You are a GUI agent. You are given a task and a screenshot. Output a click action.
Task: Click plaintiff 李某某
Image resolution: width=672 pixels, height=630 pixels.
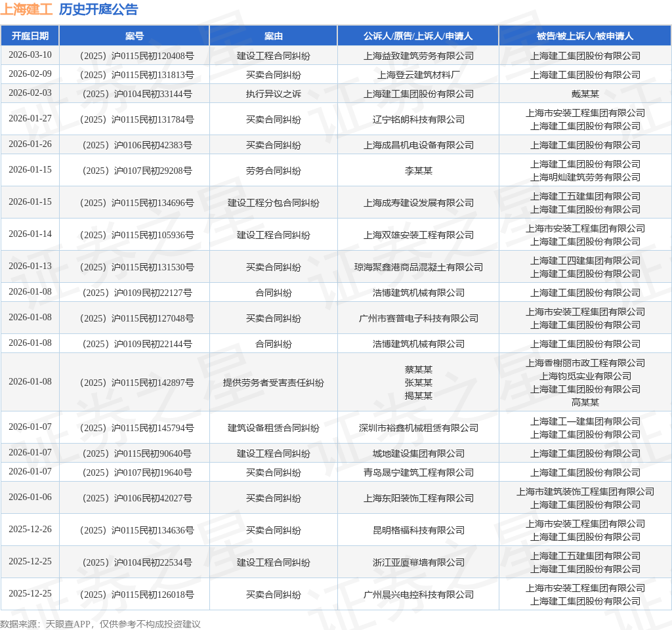click(419, 171)
